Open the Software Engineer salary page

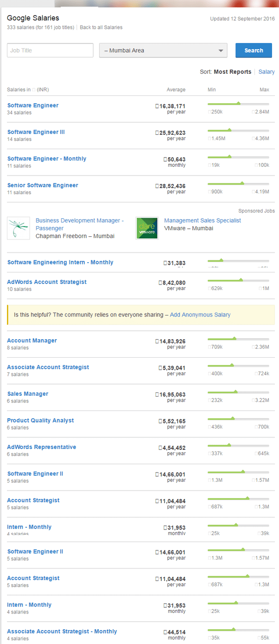(32, 105)
